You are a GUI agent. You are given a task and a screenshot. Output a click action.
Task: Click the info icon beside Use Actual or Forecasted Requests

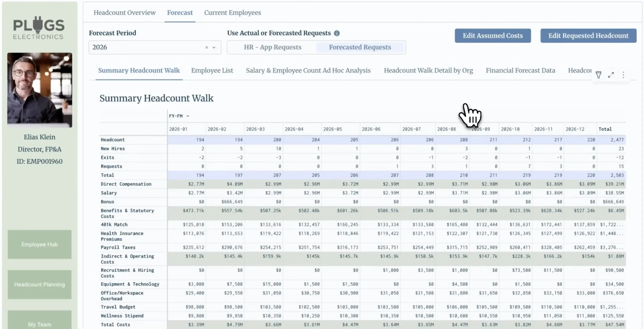tap(337, 33)
